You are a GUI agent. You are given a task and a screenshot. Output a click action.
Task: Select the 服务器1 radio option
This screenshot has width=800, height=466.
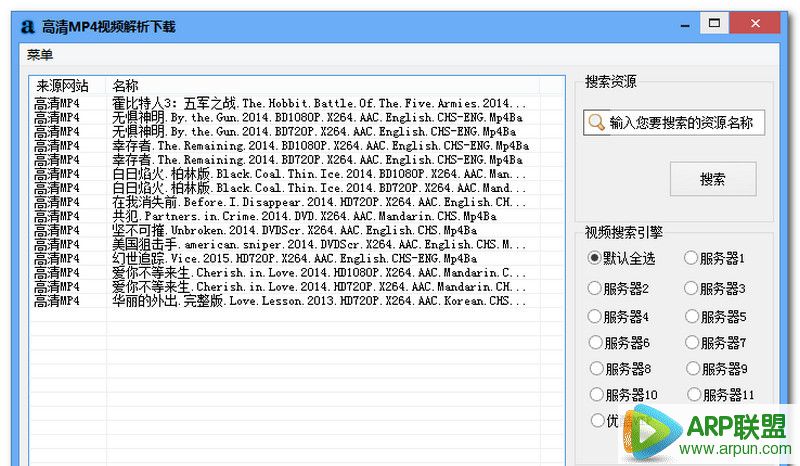pos(692,258)
